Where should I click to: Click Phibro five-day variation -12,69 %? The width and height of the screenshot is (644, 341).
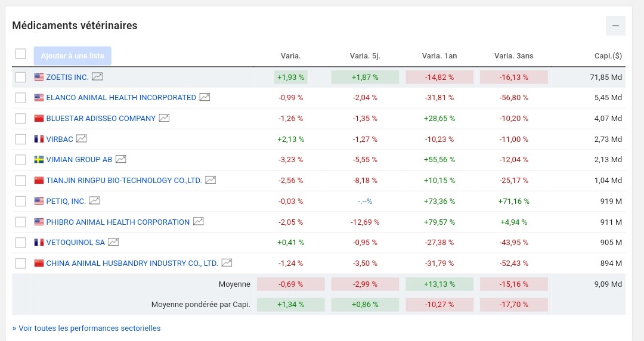365,222
